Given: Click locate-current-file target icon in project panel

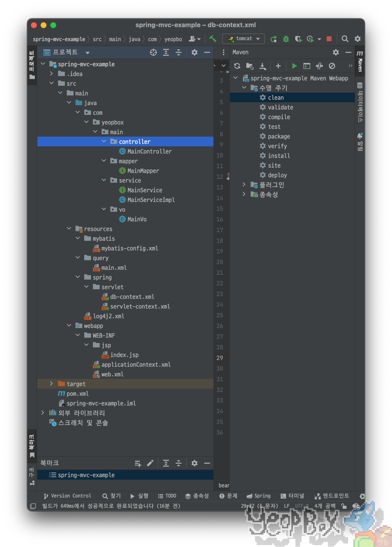Looking at the screenshot, I should click(x=153, y=52).
